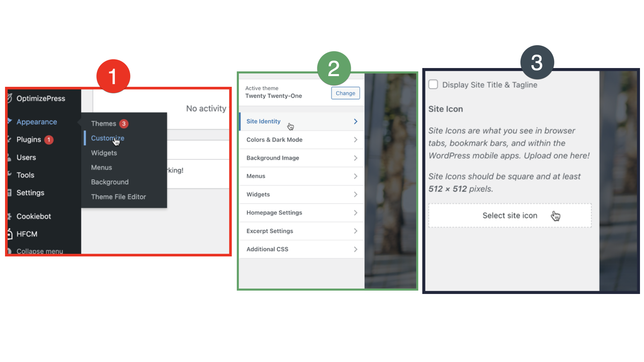Click the Excerpt Settings chevron
The height and width of the screenshot is (362, 644).
coord(356,231)
